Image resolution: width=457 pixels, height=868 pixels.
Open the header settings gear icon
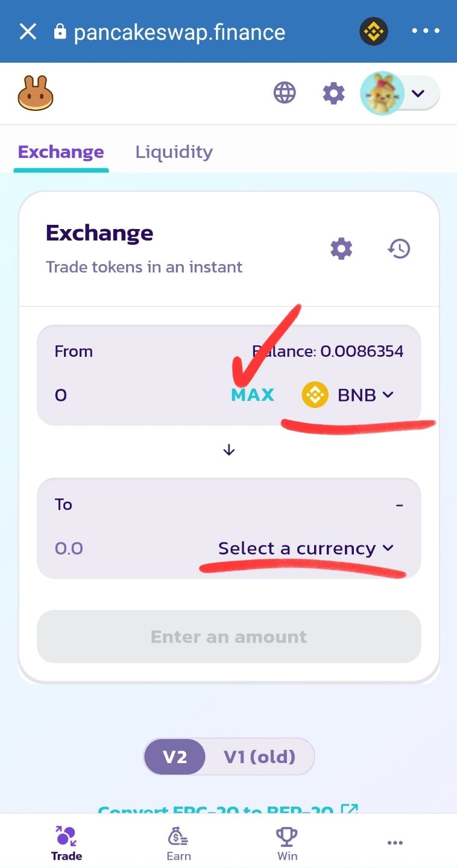333,93
